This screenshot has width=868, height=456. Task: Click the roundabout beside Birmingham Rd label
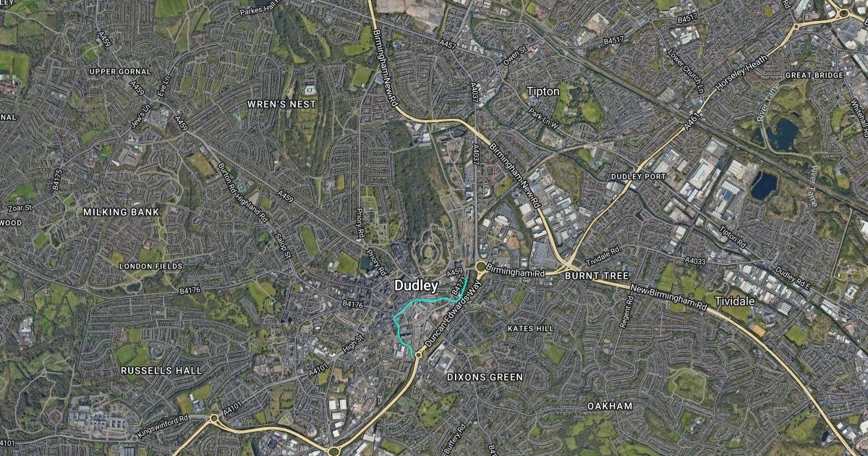tap(480, 267)
